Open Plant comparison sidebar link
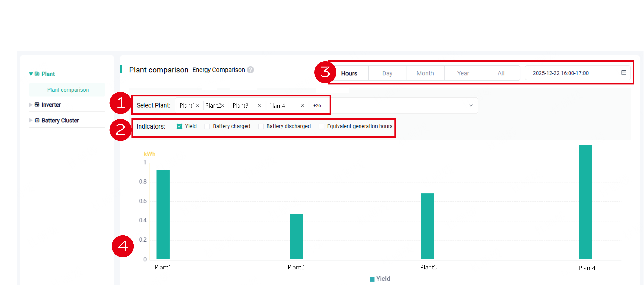Screen dimensions: 644x288 [68, 90]
